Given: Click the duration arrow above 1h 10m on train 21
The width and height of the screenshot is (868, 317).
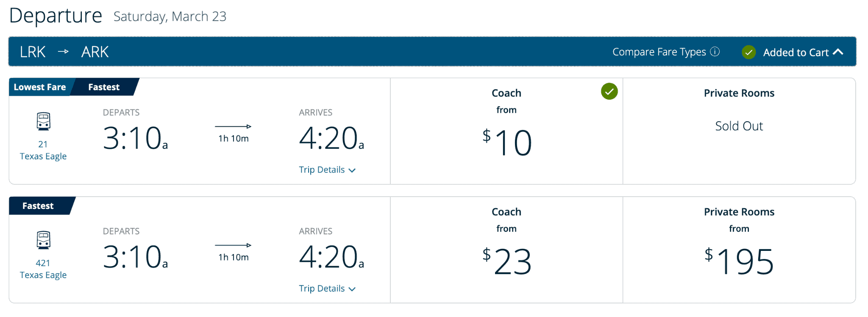Looking at the screenshot, I should [x=233, y=126].
